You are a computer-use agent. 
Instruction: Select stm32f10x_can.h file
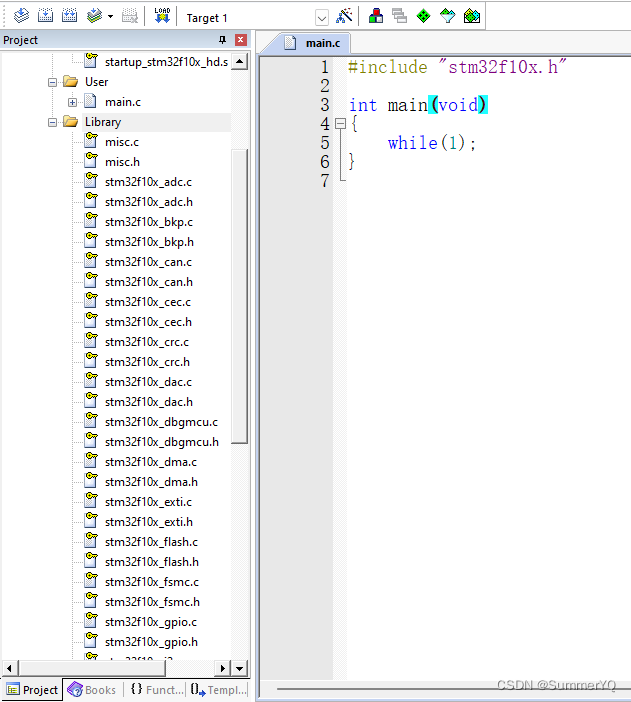pos(149,282)
